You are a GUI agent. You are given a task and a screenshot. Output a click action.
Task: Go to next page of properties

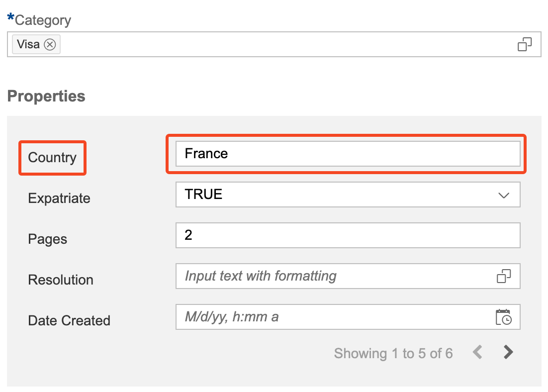pos(508,352)
